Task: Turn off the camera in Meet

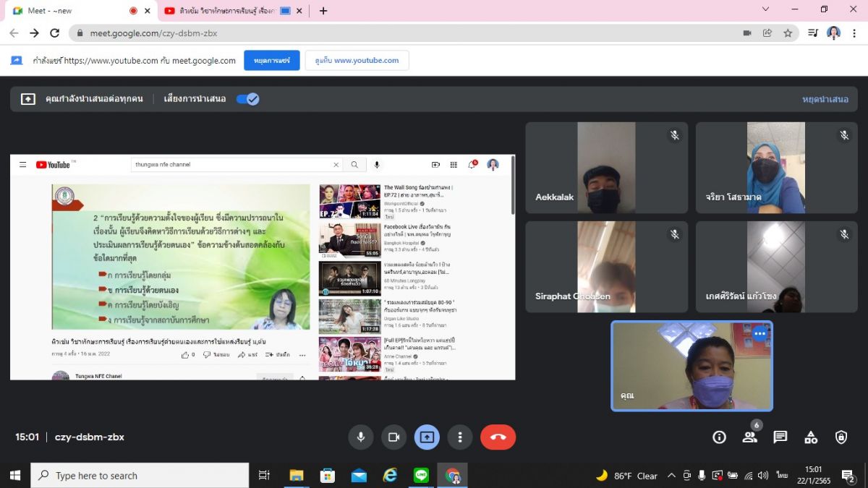Action: (x=393, y=437)
